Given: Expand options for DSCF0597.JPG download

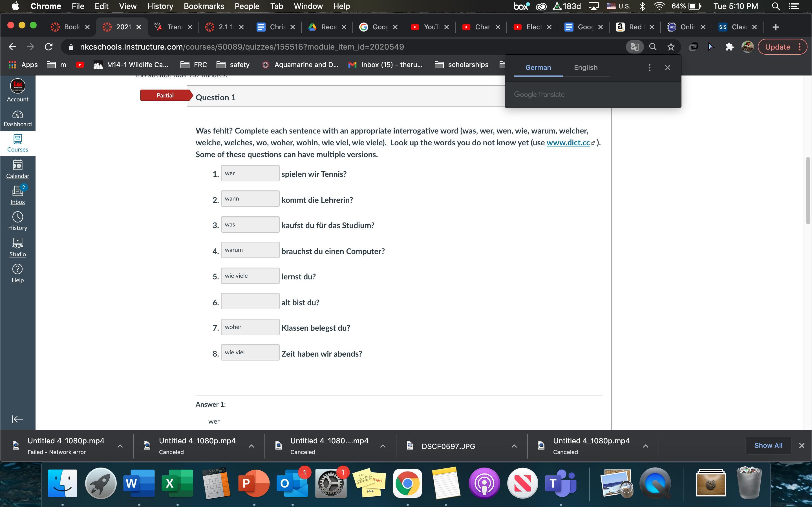Looking at the screenshot, I should click(x=514, y=446).
